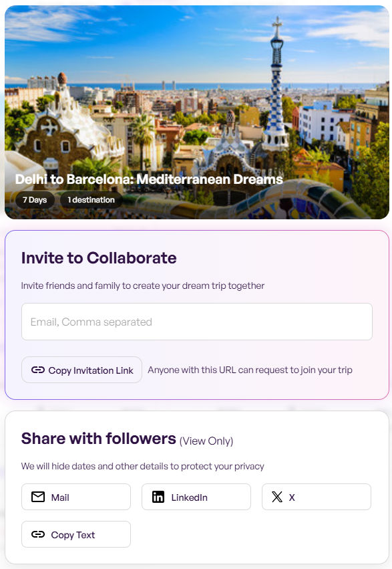Click the 1 destination badge
This screenshot has height=569, width=392.
(x=91, y=200)
